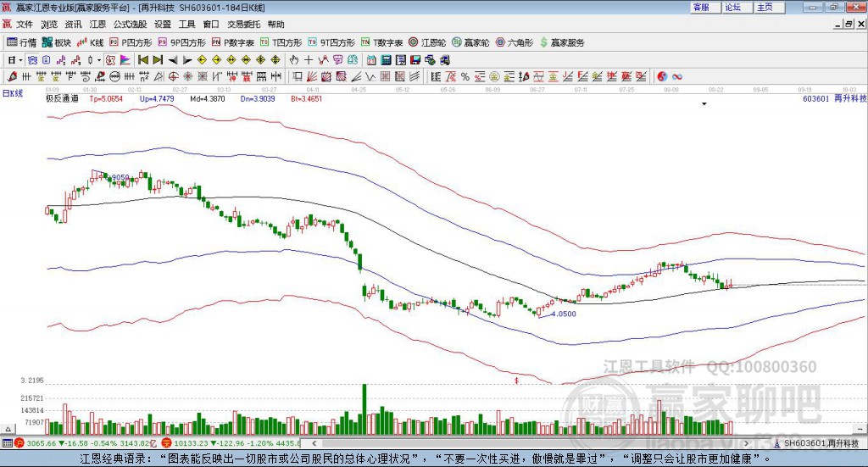868x467 pixels.
Task: Click the Bt=3.4651 indicator value
Action: (x=306, y=98)
